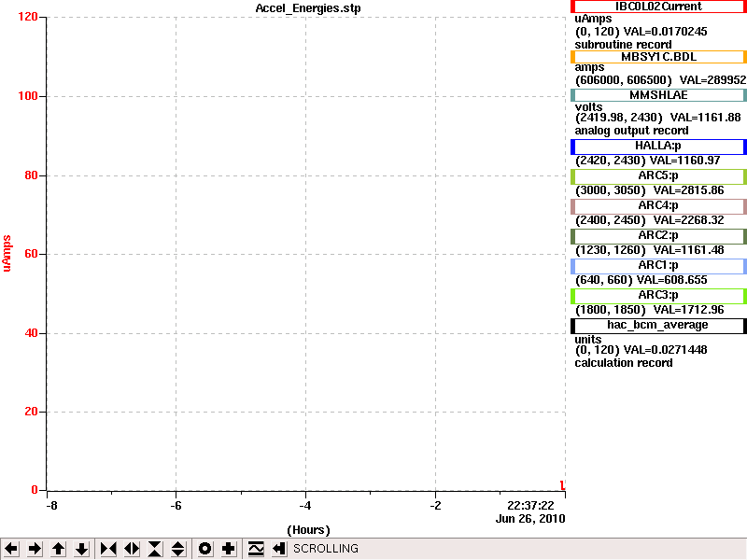Viewport: 747px width, 560px height.
Task: Pan the graph down with the down arrow
Action: point(81,549)
